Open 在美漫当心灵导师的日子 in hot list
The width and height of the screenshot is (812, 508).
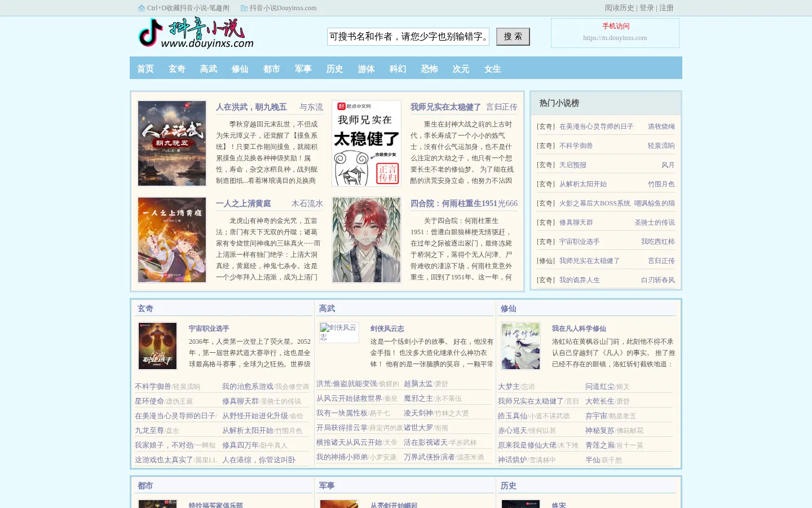(x=597, y=126)
